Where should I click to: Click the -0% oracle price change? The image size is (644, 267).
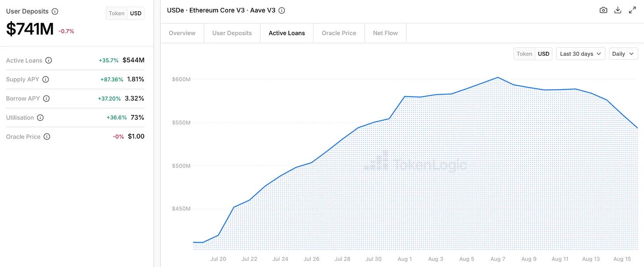click(x=119, y=137)
